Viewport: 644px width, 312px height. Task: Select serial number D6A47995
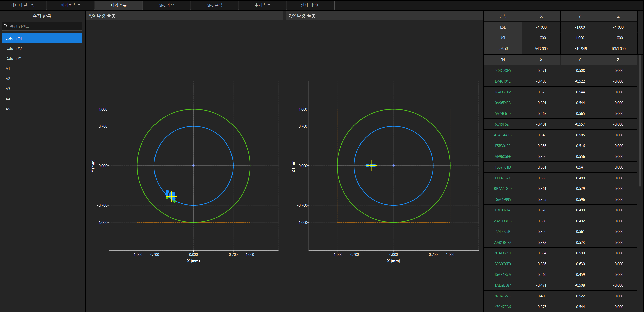tap(503, 200)
